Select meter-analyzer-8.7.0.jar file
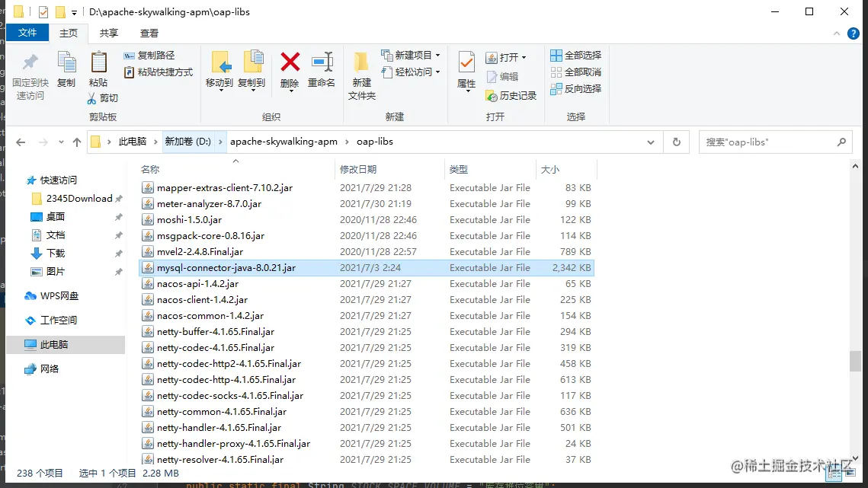Image resolution: width=868 pixels, height=488 pixels. [367, 203]
